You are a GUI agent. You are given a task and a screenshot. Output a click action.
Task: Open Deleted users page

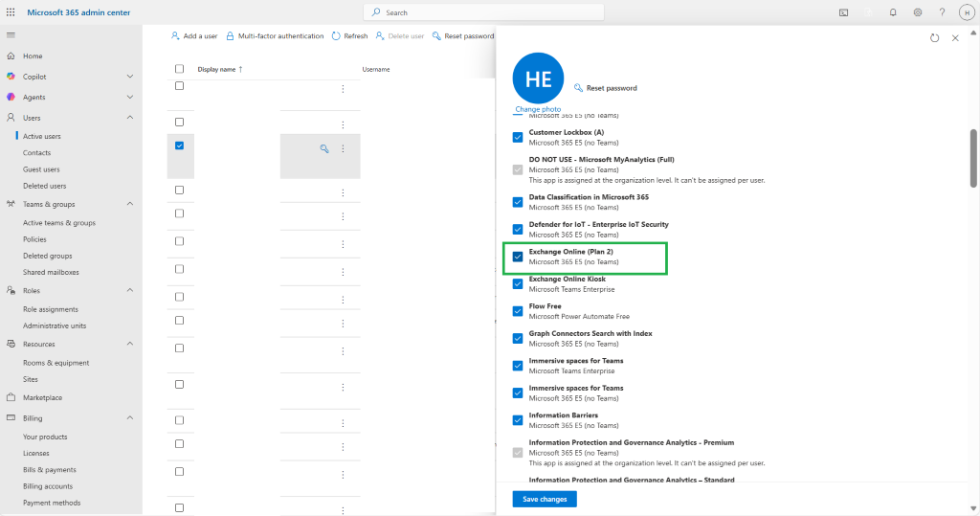[44, 186]
